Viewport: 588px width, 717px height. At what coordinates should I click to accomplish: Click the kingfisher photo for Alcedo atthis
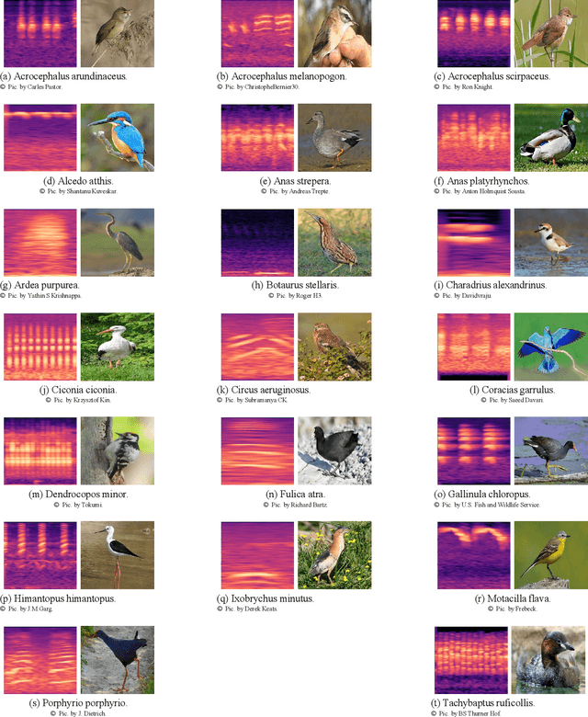pos(118,137)
